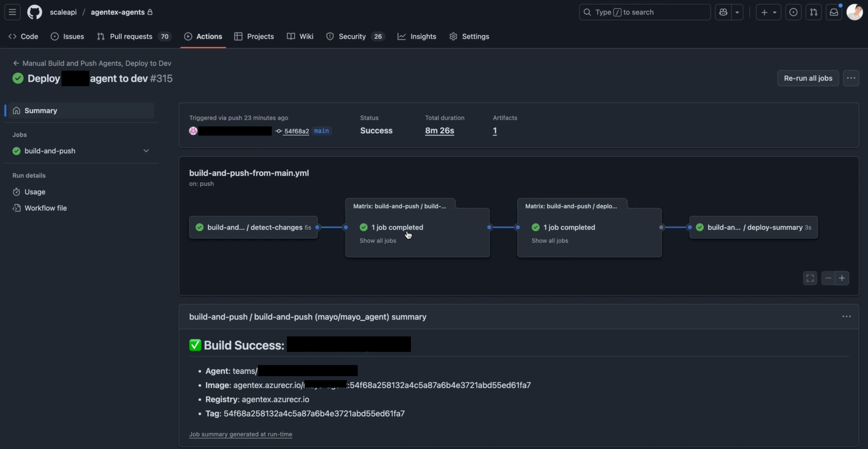This screenshot has width=868, height=449.
Task: Expand the build-and-push job in the Jobs list
Action: coord(146,151)
